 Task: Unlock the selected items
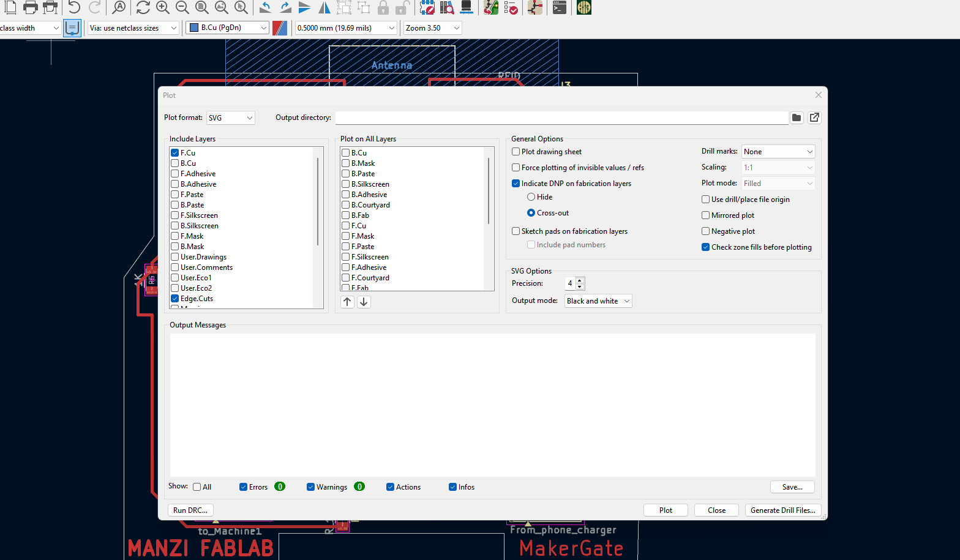(x=402, y=7)
